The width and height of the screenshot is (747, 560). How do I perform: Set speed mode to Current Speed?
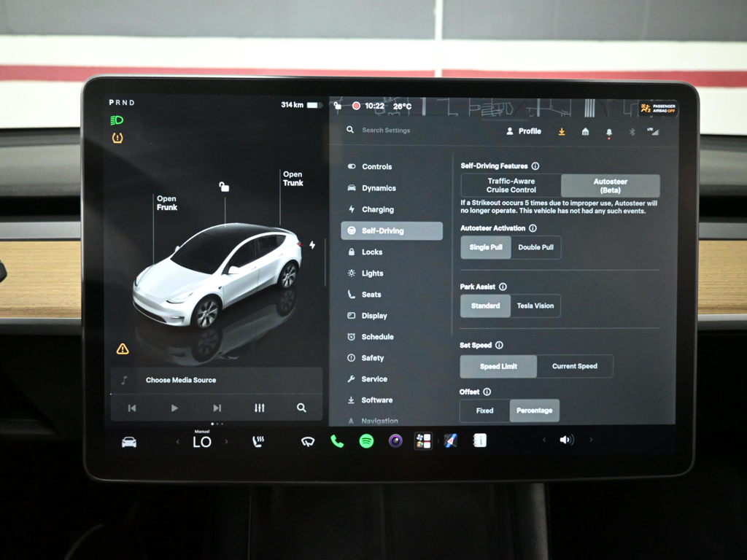575,366
